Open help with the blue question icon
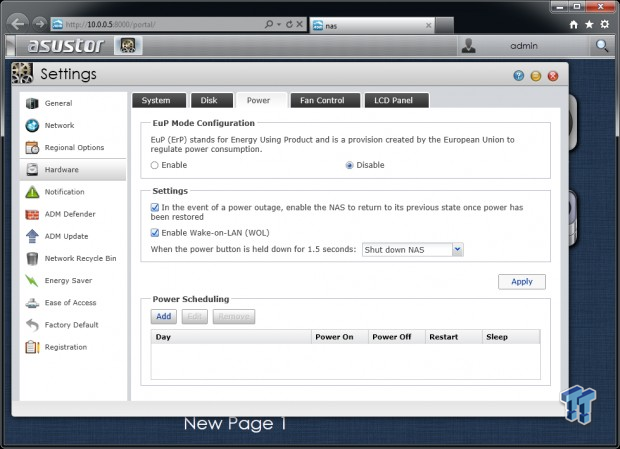 point(519,75)
